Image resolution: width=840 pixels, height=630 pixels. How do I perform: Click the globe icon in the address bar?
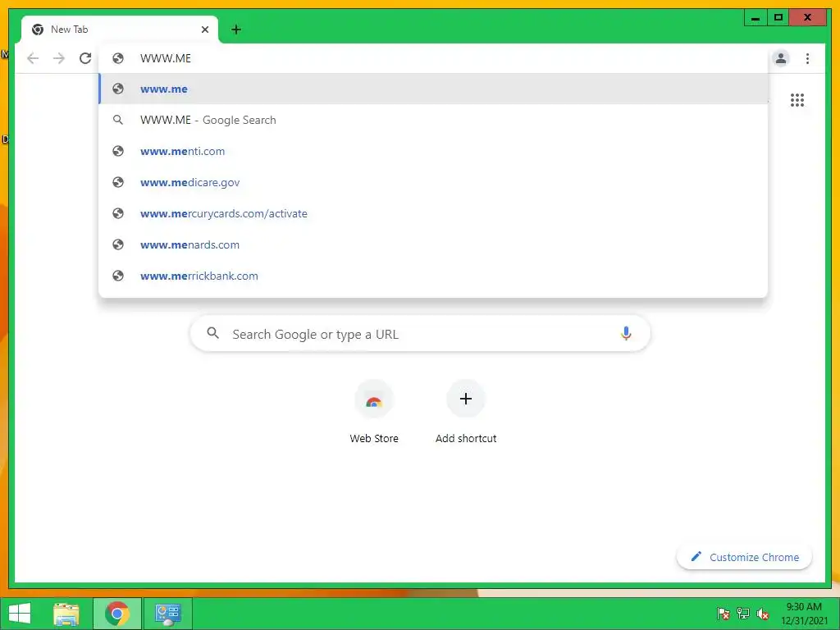118,58
